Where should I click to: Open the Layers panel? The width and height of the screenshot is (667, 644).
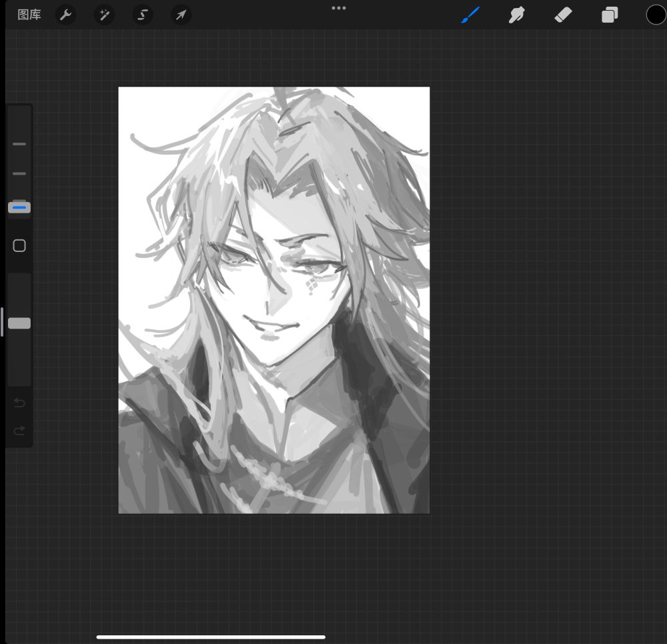click(x=610, y=15)
